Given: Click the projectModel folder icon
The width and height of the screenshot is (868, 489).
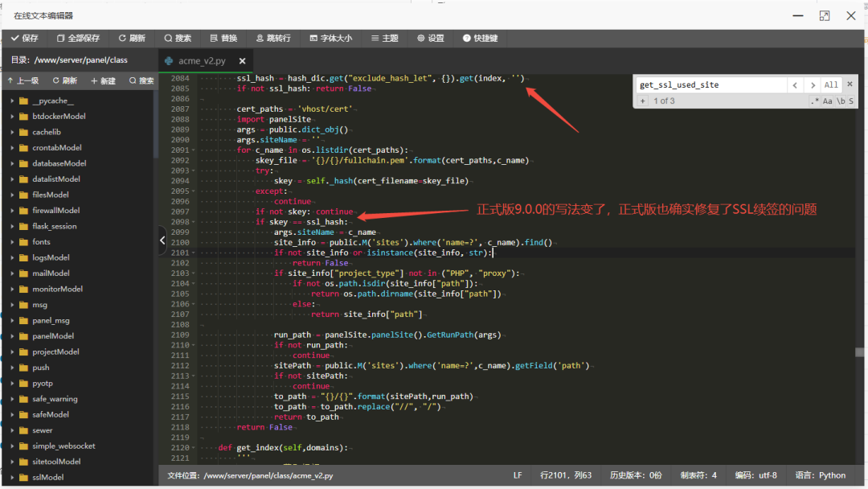Looking at the screenshot, I should pos(23,351).
